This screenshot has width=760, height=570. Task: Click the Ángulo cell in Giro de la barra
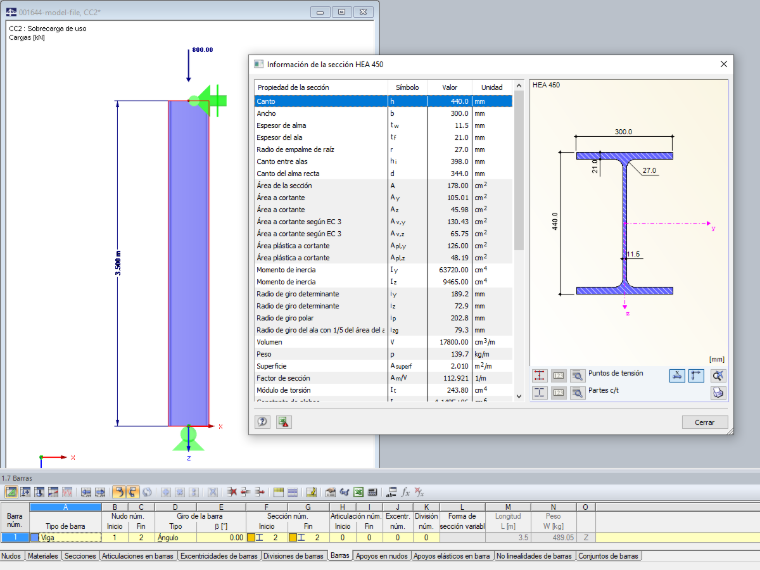pyautogui.click(x=176, y=538)
